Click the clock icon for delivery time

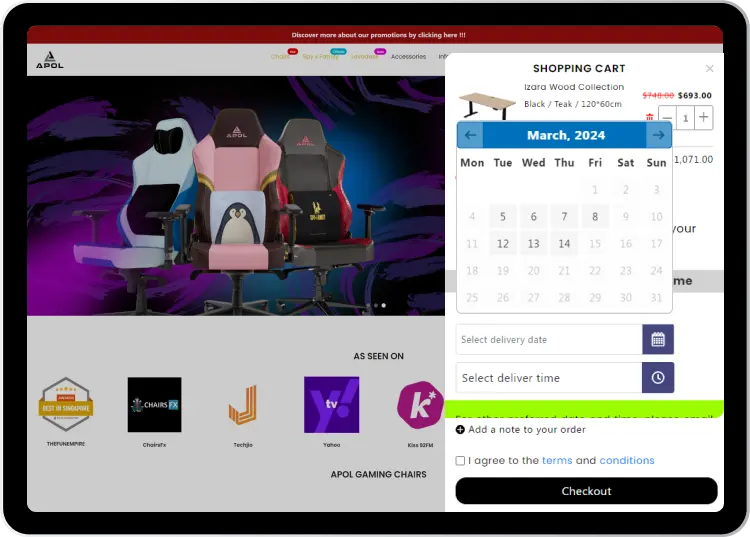(658, 378)
